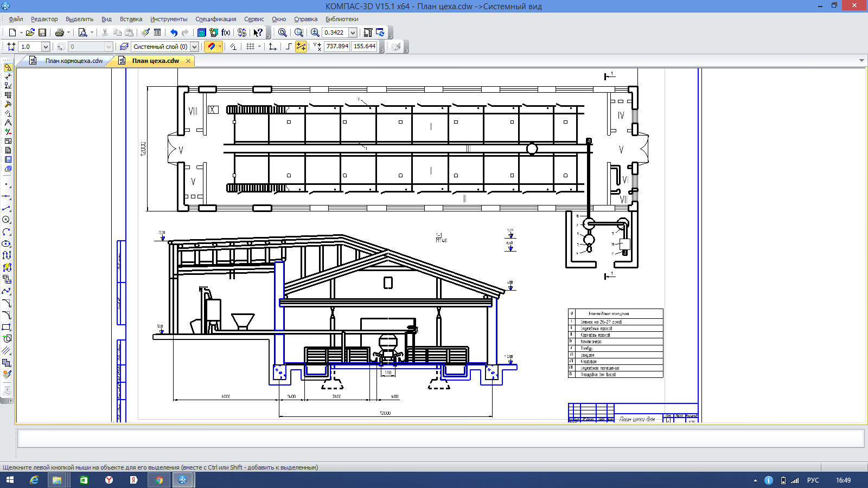Open the Файл menu

16,19
